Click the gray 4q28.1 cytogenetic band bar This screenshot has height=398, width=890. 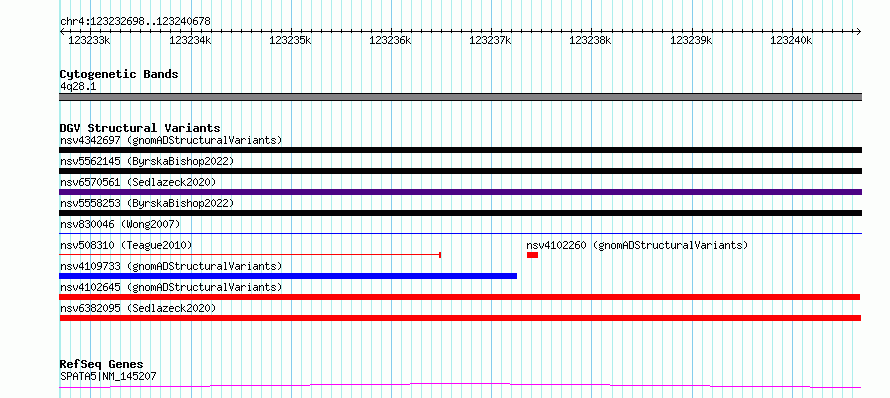[x=460, y=97]
